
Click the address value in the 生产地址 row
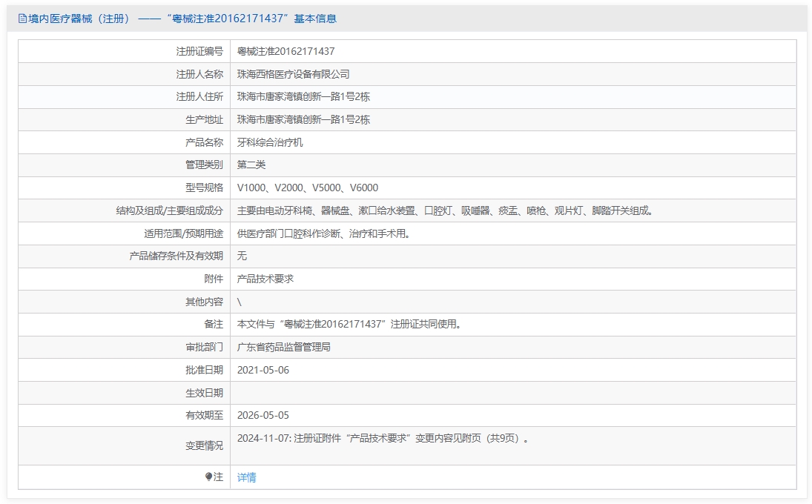(303, 119)
